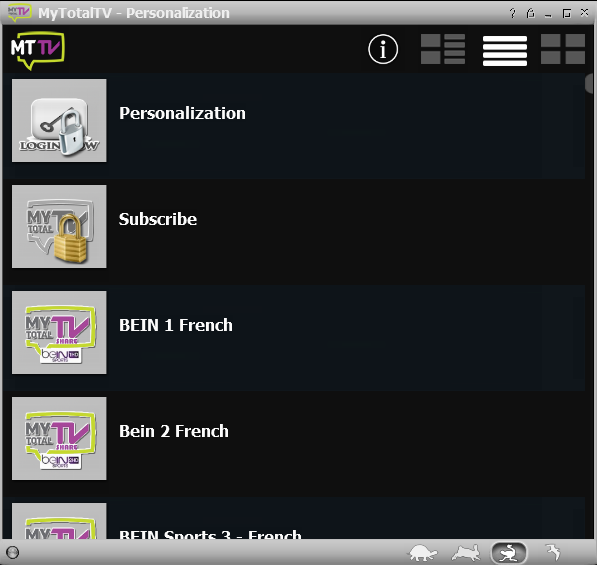
Task: Click the help question mark in title bar
Action: pyautogui.click(x=512, y=13)
